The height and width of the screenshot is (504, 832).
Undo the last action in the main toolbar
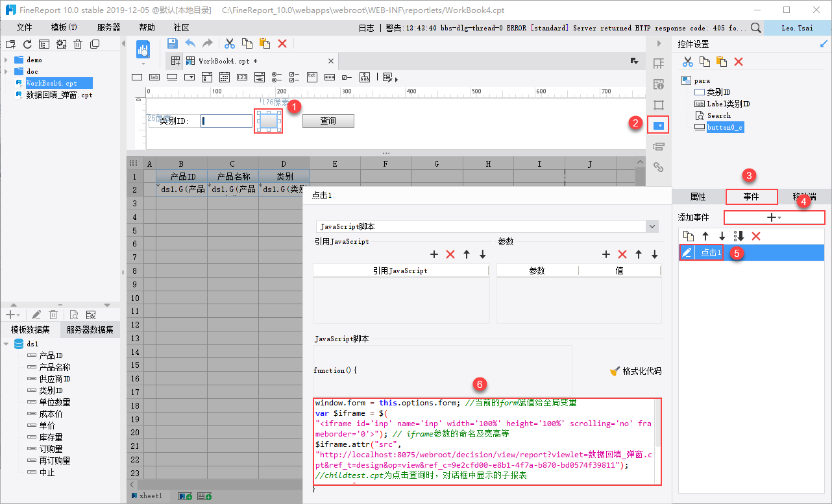pos(190,43)
